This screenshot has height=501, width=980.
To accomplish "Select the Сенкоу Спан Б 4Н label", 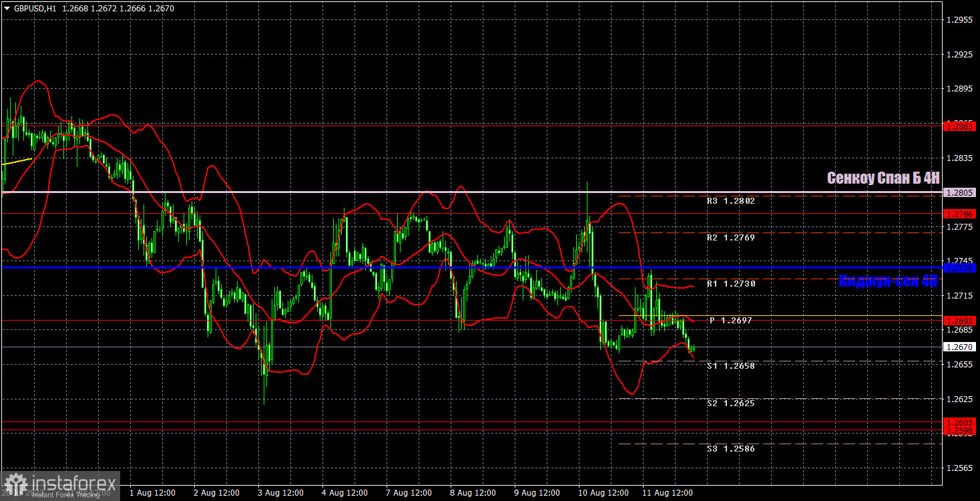I will [883, 178].
